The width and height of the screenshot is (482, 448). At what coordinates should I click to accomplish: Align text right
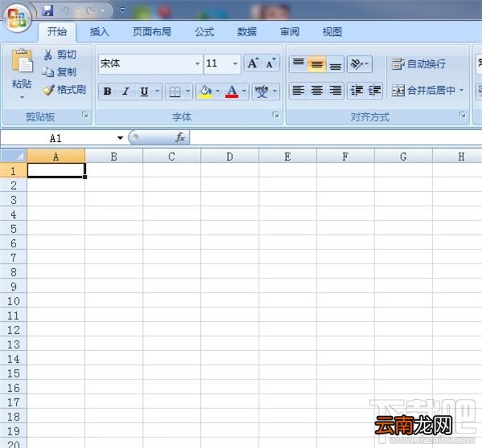point(335,91)
